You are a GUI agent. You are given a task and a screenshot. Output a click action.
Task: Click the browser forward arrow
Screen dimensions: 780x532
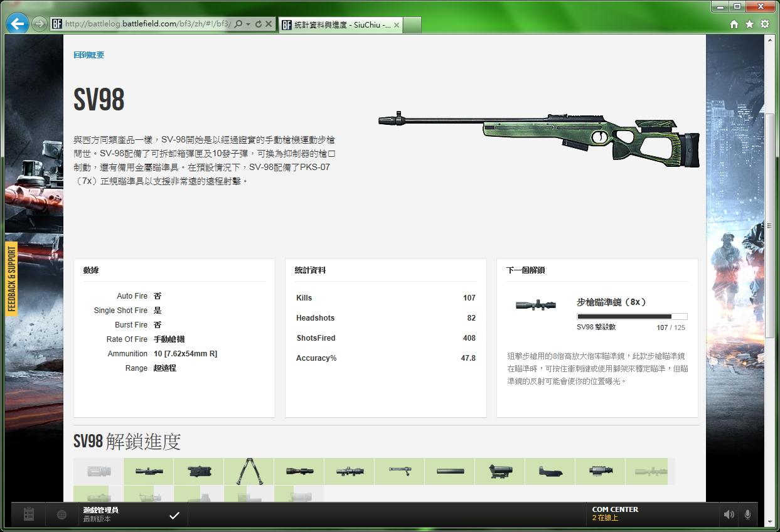click(39, 24)
